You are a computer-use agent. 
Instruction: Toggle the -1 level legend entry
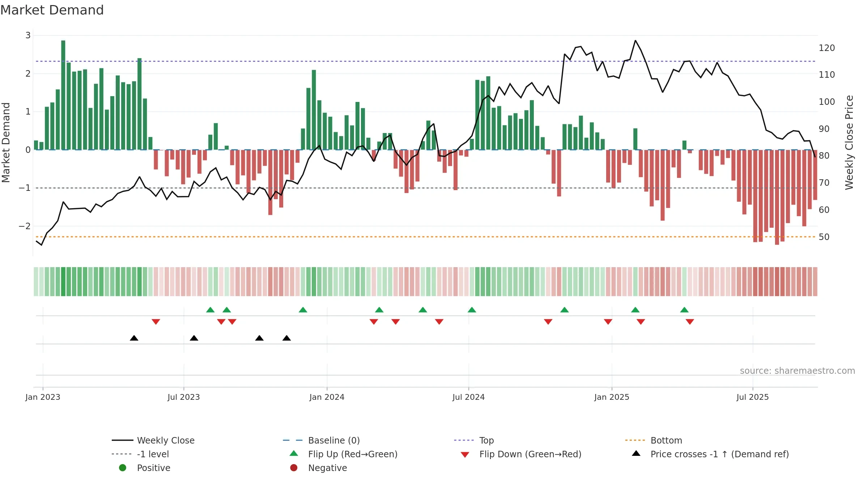(140, 454)
